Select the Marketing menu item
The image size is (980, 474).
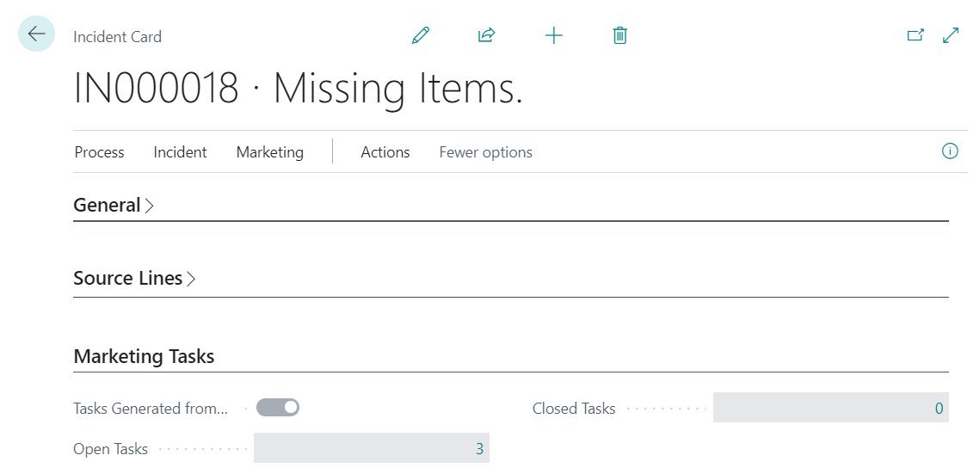pyautogui.click(x=269, y=152)
